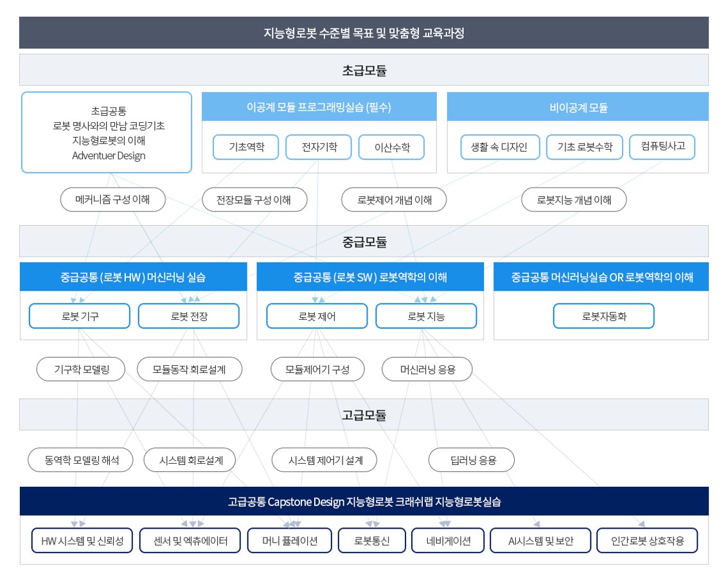
Task: Click the HW 시스템 및 신뢰성 box
Action: point(82,541)
